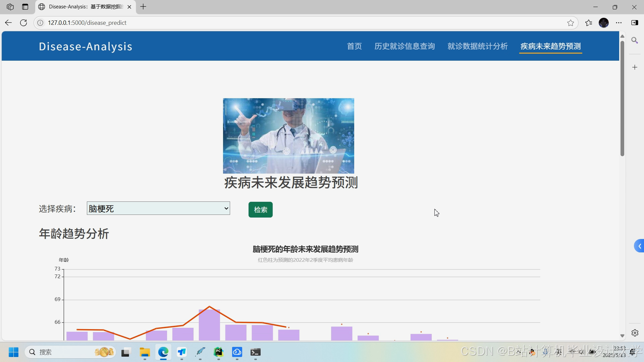Click the back navigation arrow
This screenshot has height=362, width=644.
(8, 22)
